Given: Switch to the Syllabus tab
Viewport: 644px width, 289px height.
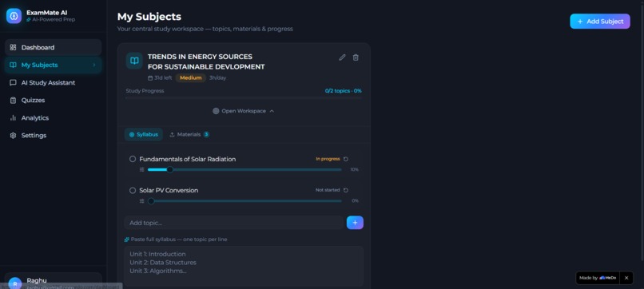Looking at the screenshot, I should (x=143, y=134).
